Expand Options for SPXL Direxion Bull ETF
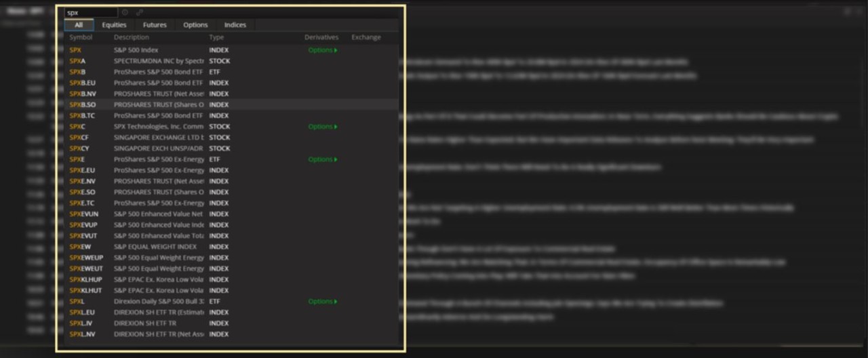 point(323,302)
